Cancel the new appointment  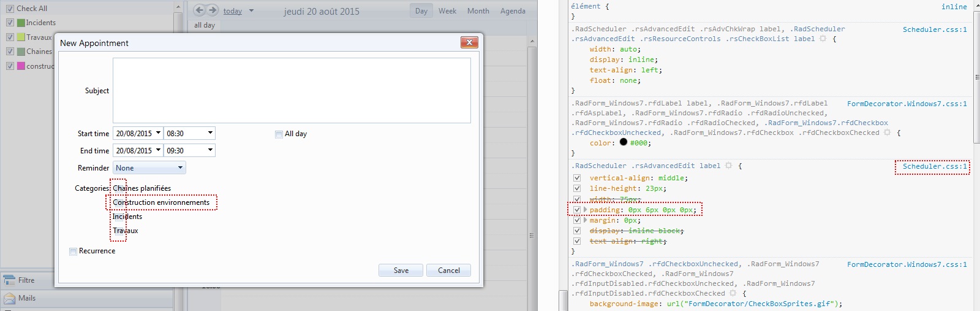click(448, 271)
